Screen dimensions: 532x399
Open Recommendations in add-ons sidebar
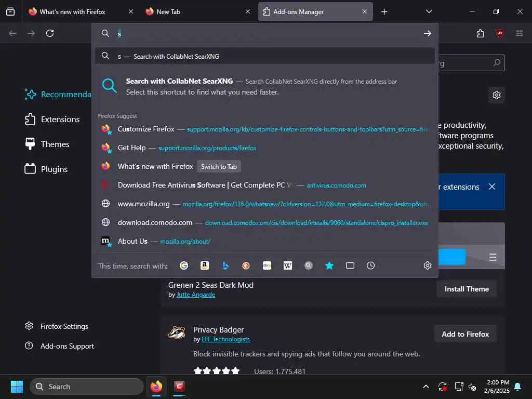(58, 95)
